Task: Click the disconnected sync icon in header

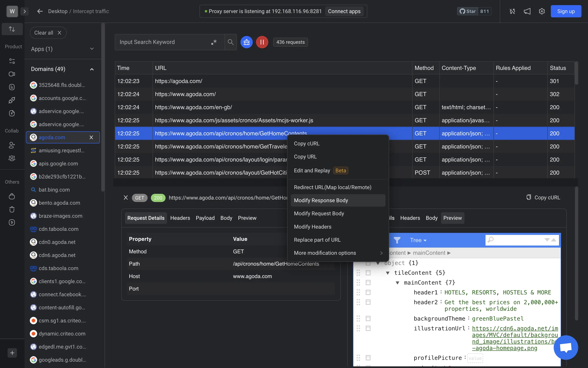Action: (512, 11)
